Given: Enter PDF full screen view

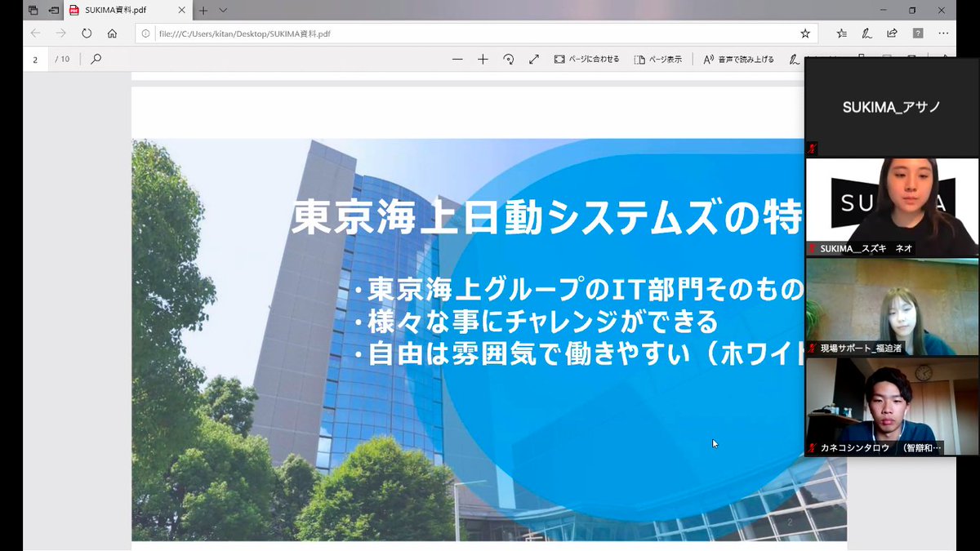Looking at the screenshot, I should [x=534, y=60].
